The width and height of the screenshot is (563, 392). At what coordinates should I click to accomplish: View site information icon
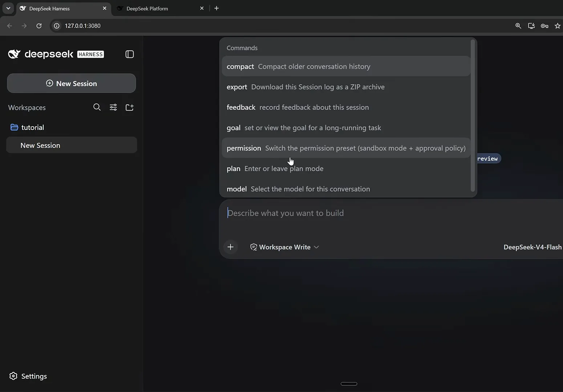(57, 26)
